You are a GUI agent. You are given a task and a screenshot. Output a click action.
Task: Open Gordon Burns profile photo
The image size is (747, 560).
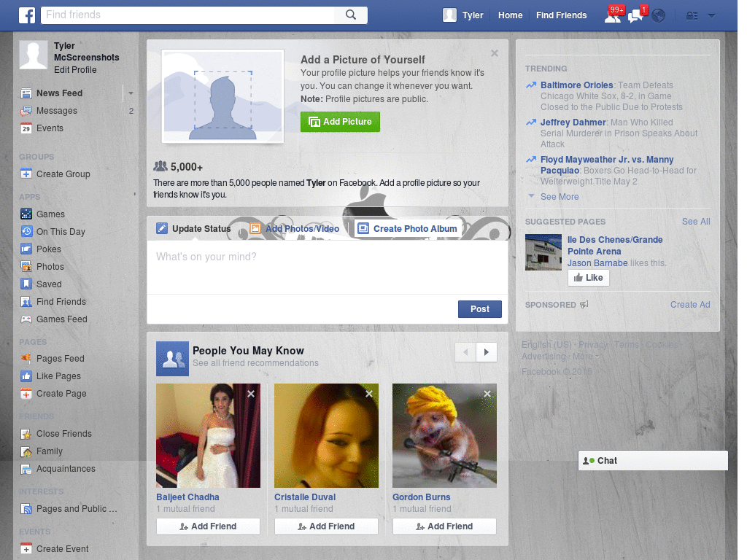point(444,436)
